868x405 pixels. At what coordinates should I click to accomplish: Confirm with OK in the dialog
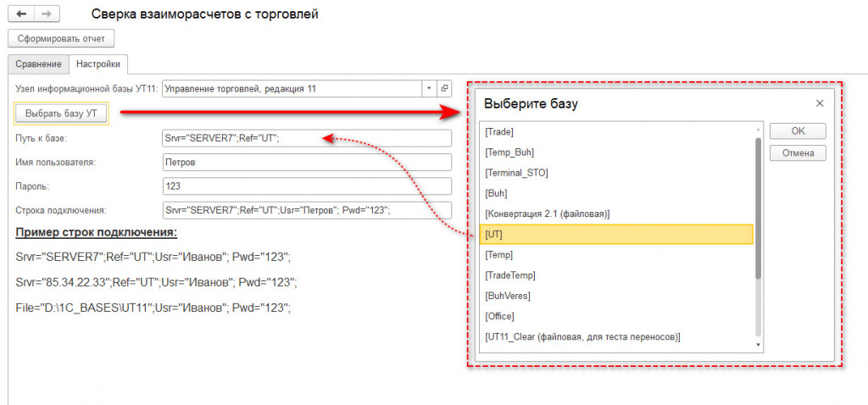pyautogui.click(x=798, y=131)
